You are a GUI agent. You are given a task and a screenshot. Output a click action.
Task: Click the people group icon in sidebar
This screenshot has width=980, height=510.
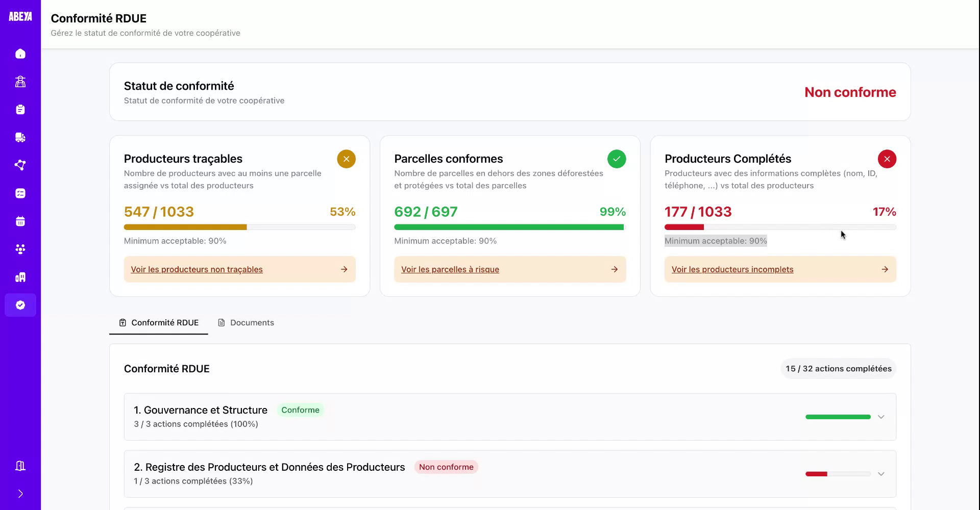(x=20, y=249)
